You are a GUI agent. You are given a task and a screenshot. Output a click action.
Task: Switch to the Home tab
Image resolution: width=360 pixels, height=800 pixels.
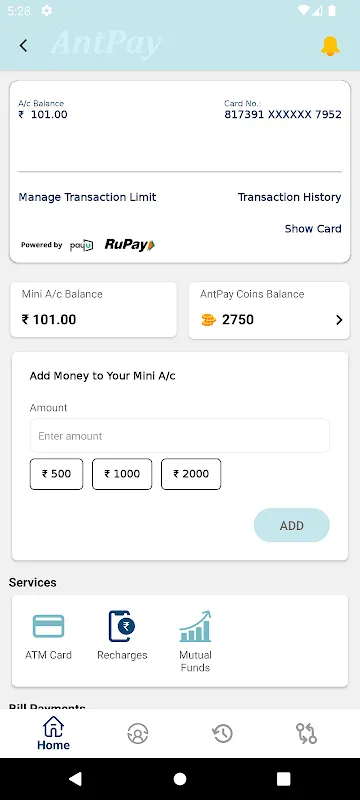pos(53,734)
